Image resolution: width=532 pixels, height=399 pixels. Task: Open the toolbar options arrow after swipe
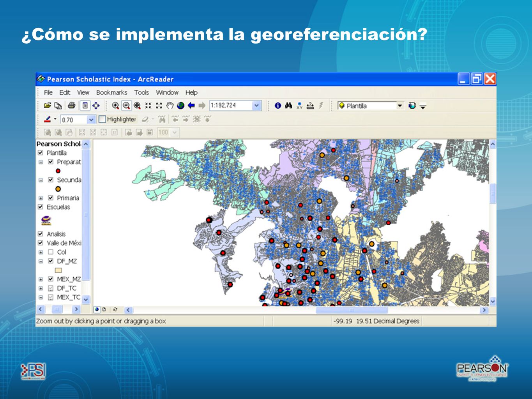click(x=423, y=106)
